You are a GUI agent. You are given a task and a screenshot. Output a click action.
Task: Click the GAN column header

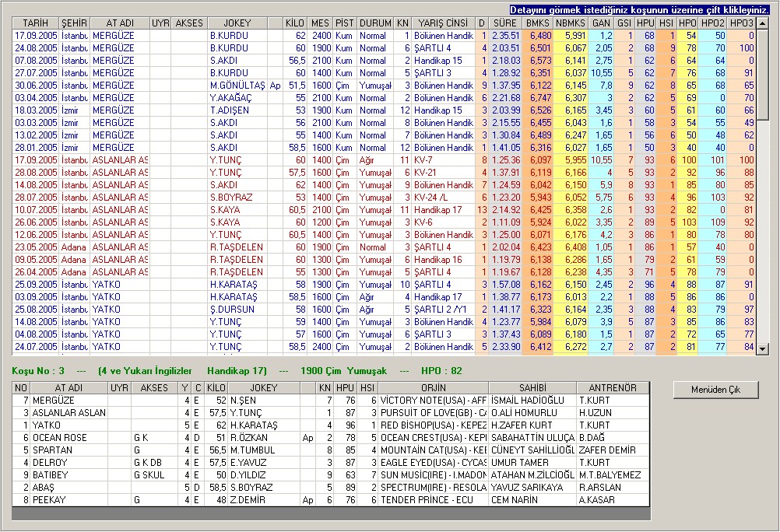click(601, 23)
